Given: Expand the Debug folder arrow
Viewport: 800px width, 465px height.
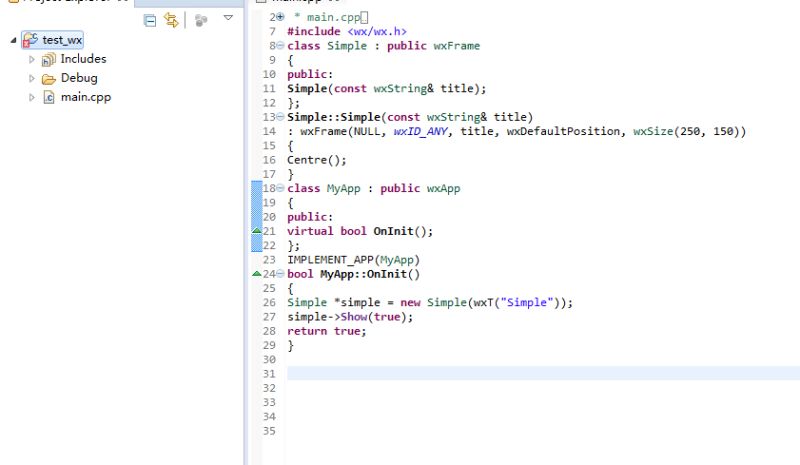Looking at the screenshot, I should pos(32,78).
